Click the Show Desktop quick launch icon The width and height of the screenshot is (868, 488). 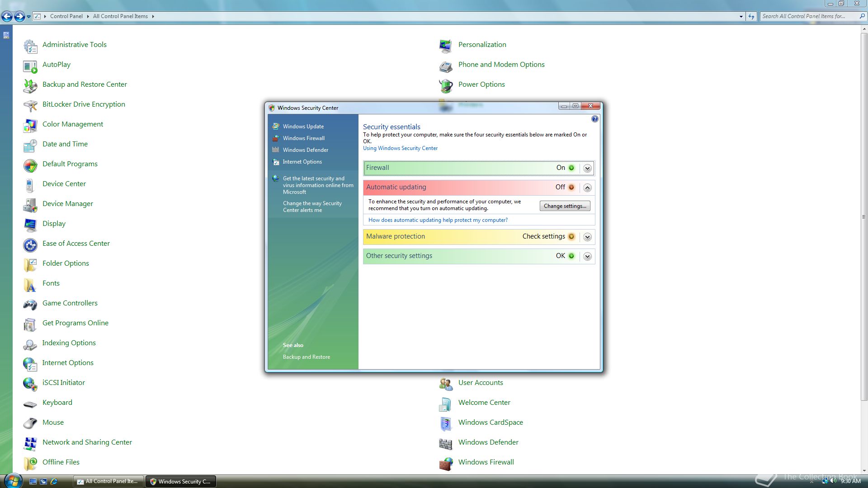[x=33, y=482]
